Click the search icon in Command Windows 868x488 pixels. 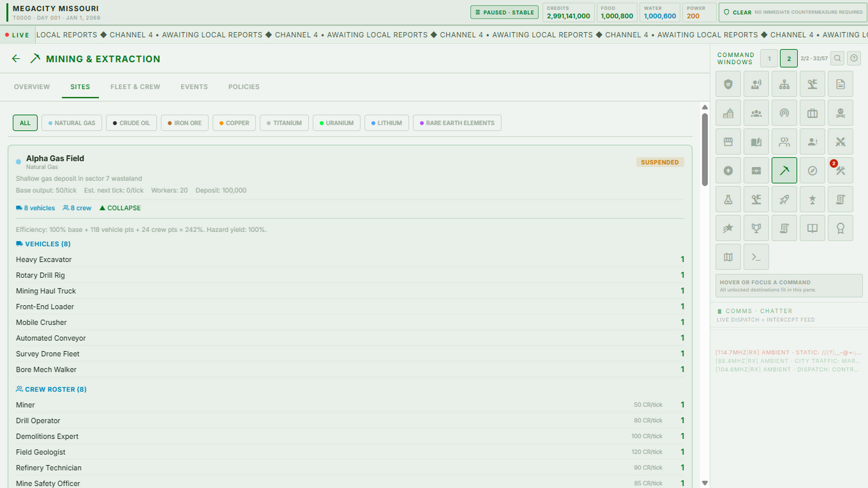837,58
